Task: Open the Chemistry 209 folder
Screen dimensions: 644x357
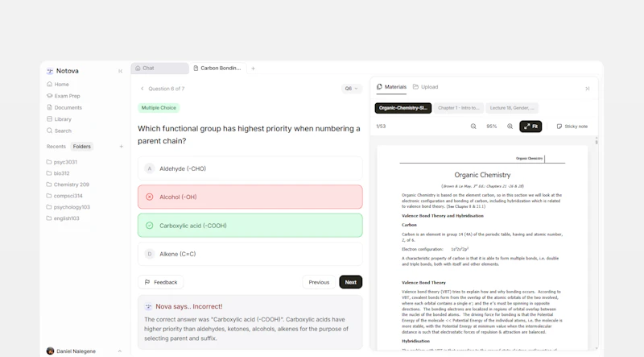Action: (68, 185)
